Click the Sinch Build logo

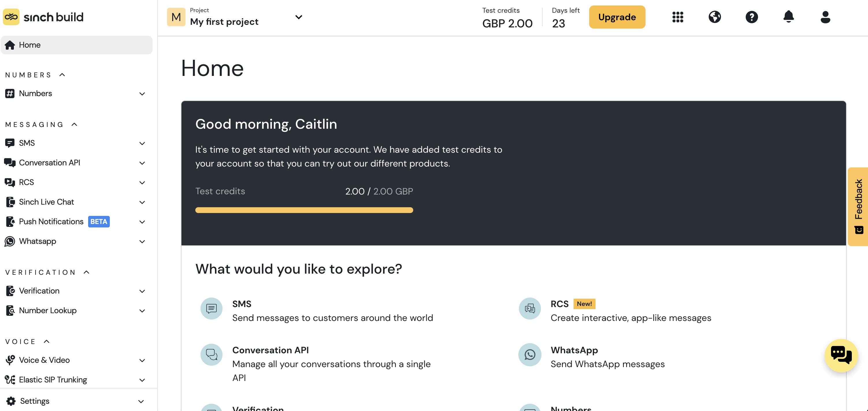[43, 17]
